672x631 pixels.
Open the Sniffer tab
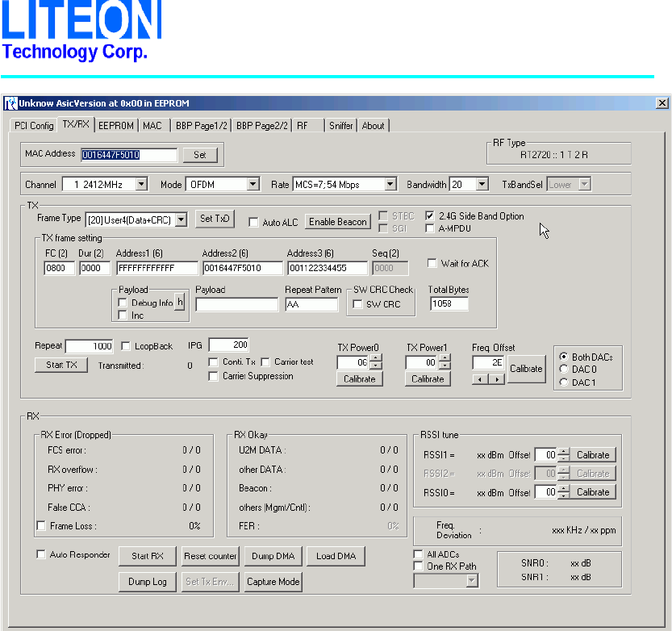click(x=340, y=126)
